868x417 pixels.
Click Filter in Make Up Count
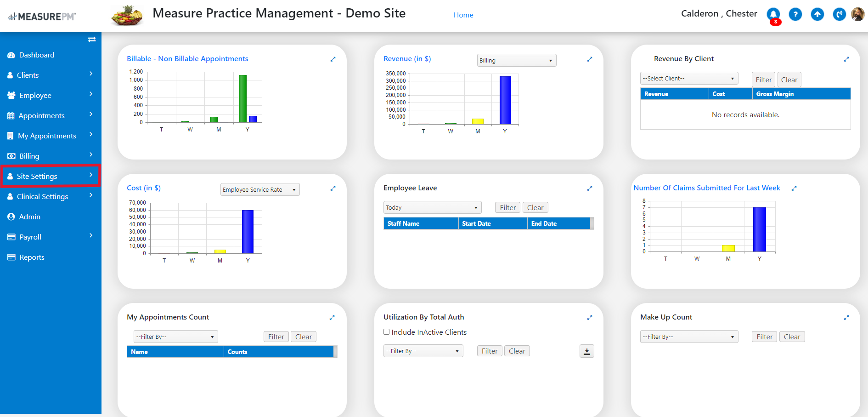(765, 337)
